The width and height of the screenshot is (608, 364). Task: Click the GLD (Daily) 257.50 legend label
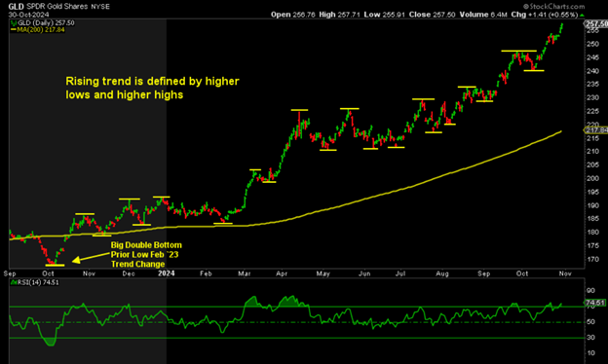pos(46,23)
